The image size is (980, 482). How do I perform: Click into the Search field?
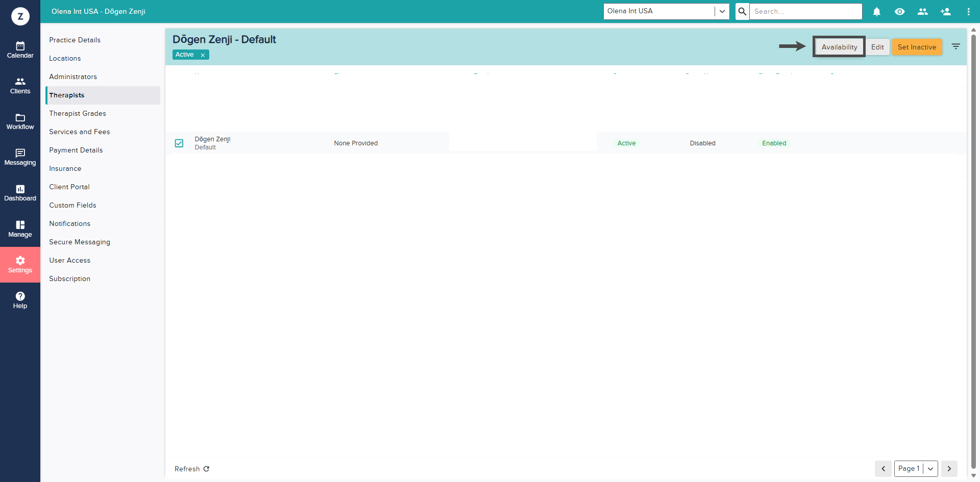[805, 11]
